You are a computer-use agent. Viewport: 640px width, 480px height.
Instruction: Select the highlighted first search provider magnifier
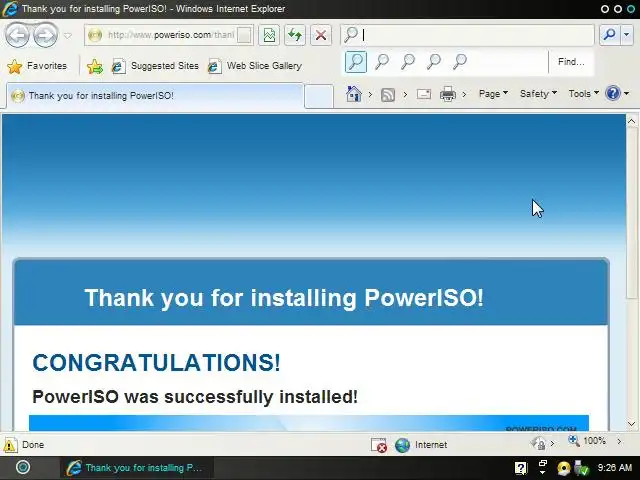356,62
